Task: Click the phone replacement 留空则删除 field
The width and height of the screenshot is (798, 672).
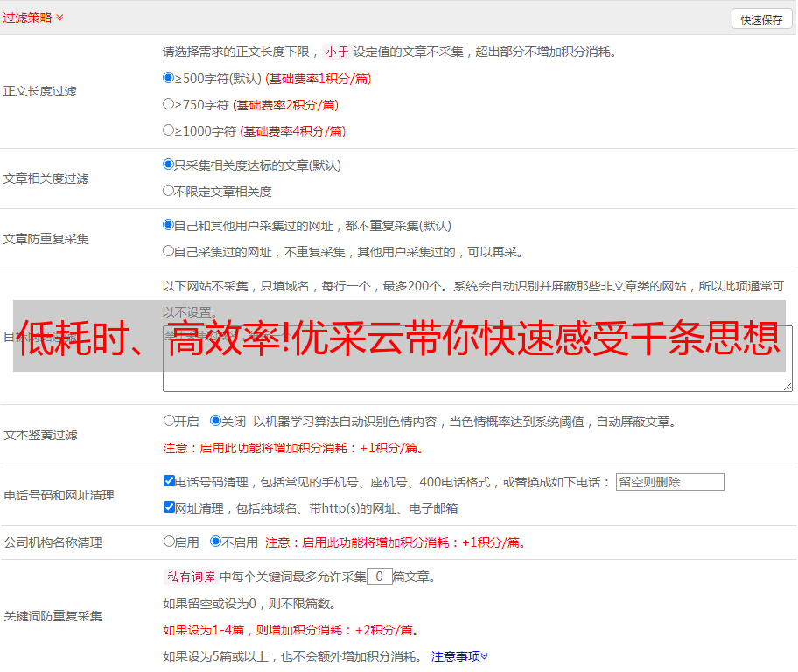Action: point(669,482)
